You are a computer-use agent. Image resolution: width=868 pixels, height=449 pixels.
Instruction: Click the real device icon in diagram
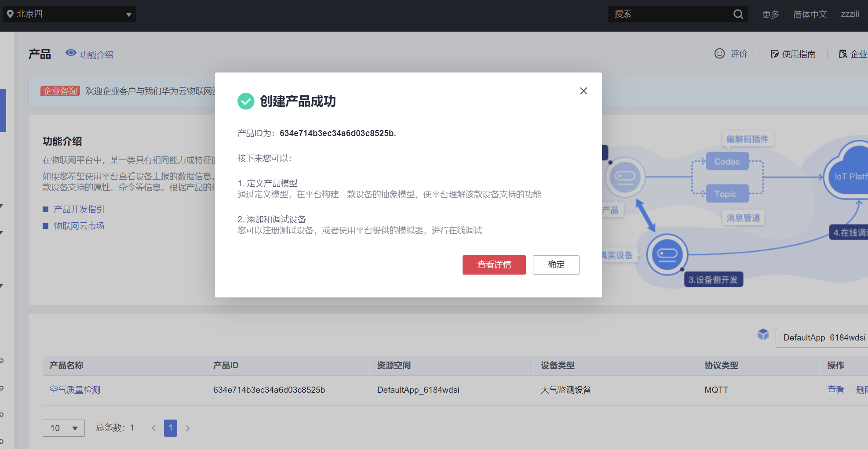[x=667, y=254]
